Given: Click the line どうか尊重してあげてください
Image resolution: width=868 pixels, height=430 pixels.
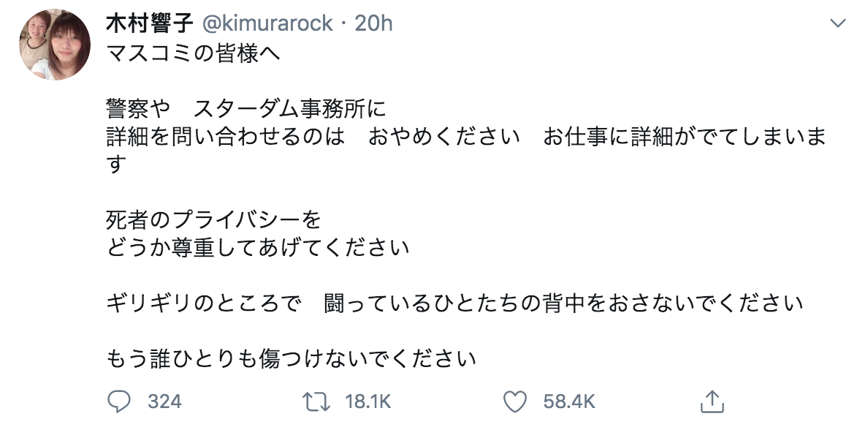Looking at the screenshot, I should coord(257,247).
